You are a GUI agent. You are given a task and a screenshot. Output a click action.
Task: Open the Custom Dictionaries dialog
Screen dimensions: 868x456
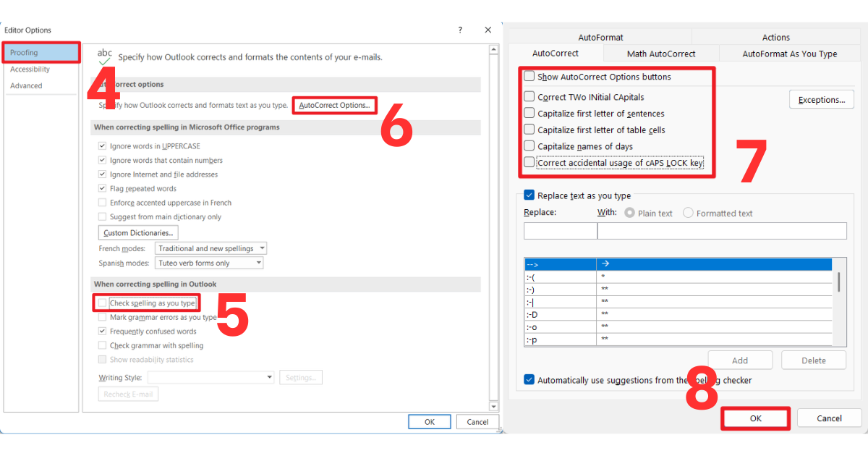(x=137, y=232)
